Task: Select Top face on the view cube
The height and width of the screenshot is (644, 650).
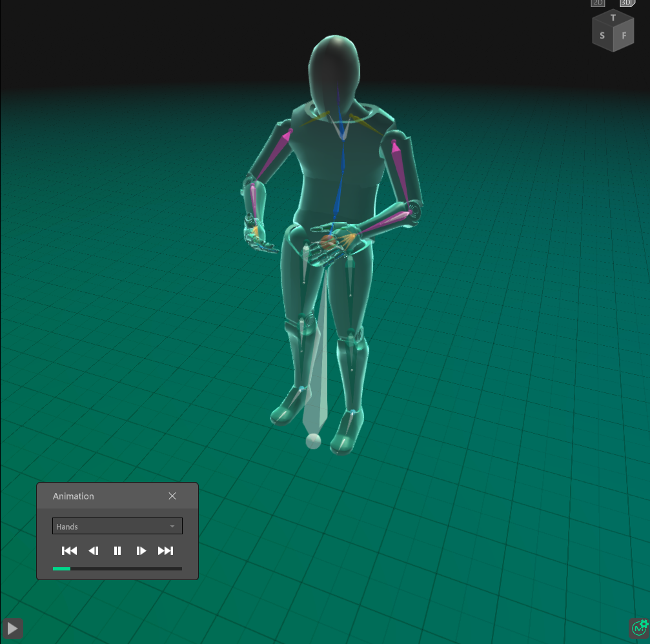Action: [x=613, y=18]
